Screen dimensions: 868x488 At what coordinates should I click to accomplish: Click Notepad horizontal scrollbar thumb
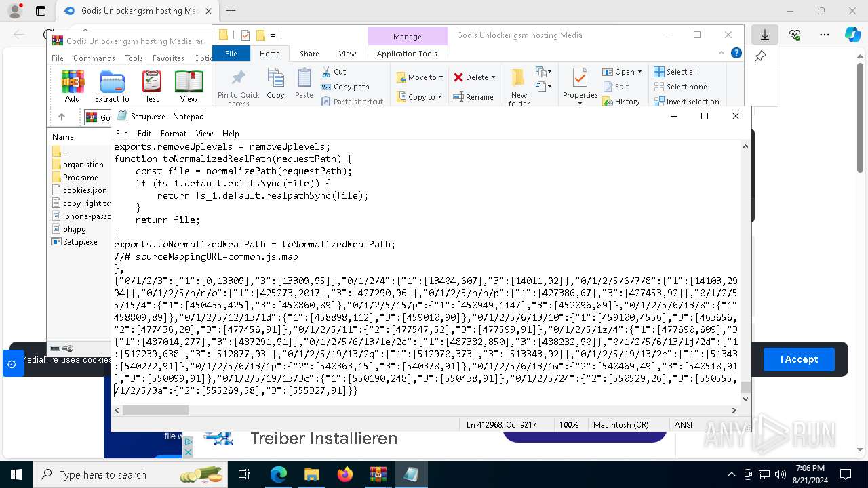click(x=155, y=410)
